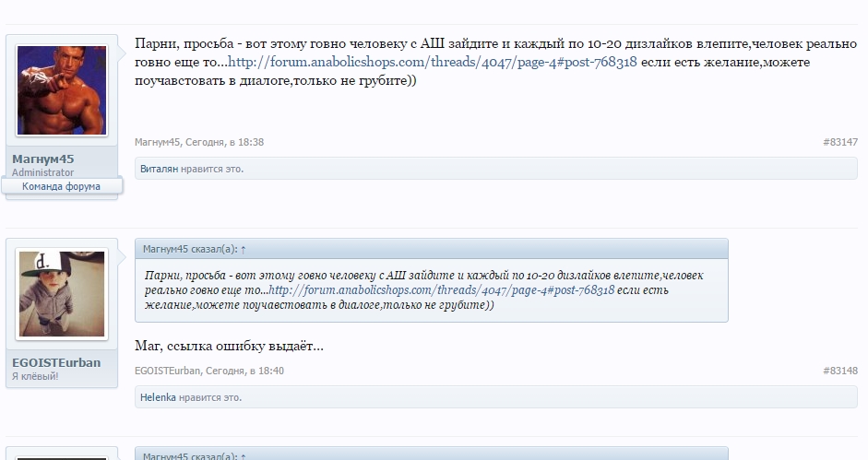
Task: Click the 'Я клёвый!' status under EGOISTEurban
Action: point(35,377)
